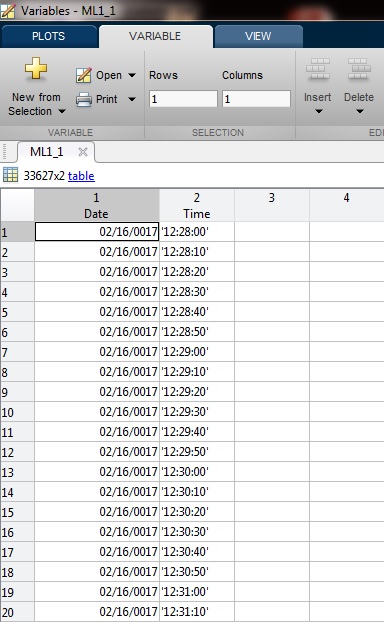This screenshot has height=622, width=384.
Task: Expand the Open dropdown arrow
Action: pos(132,75)
